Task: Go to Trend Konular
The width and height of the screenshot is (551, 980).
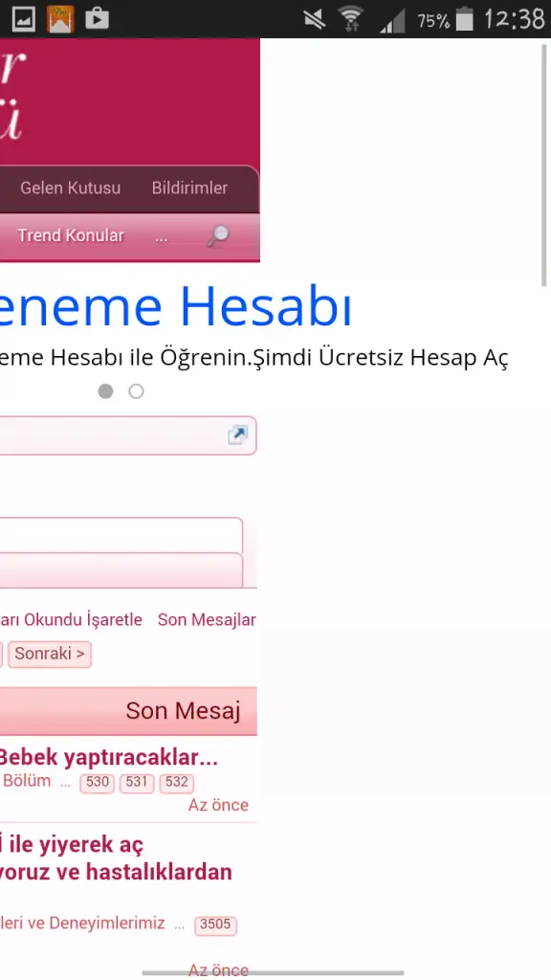Action: pos(71,235)
